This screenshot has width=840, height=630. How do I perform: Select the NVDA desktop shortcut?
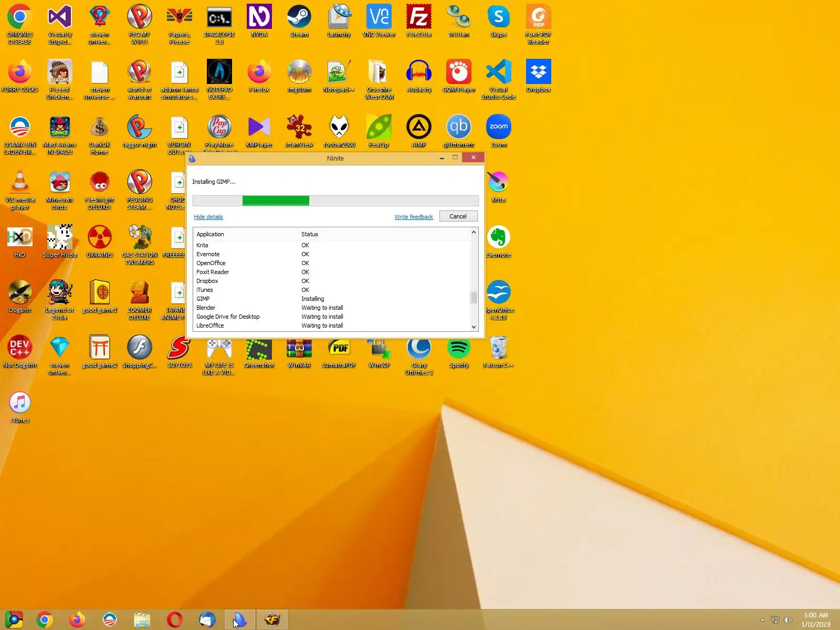259,21
